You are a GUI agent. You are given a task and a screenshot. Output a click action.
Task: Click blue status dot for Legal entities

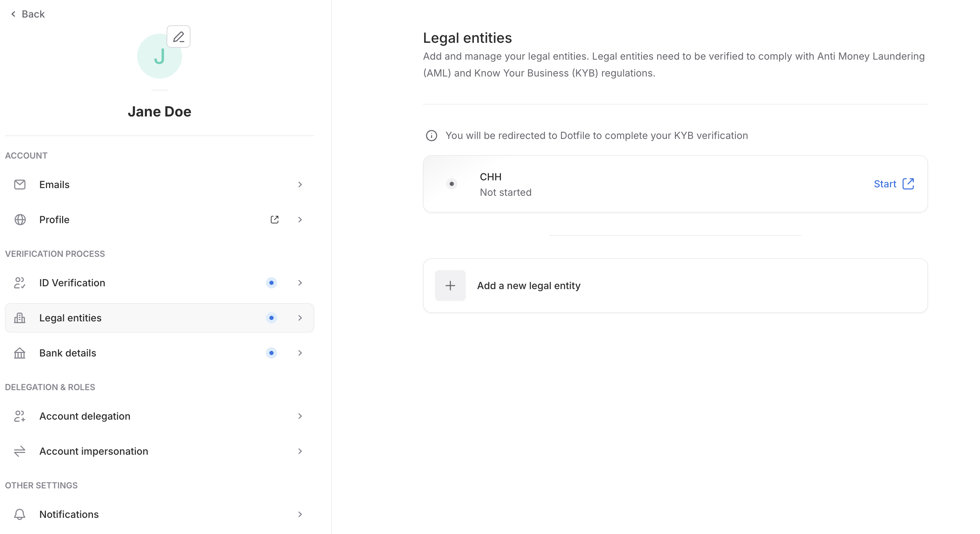coord(271,318)
